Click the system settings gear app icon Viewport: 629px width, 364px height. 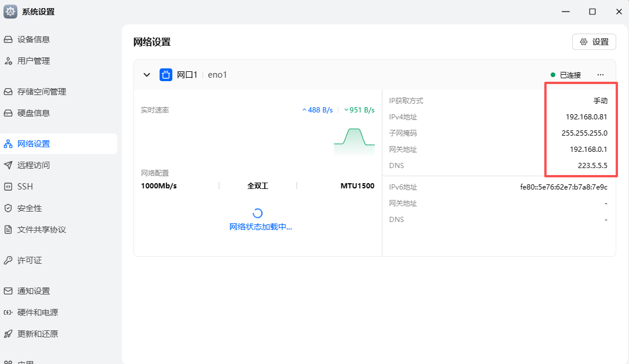pos(10,12)
